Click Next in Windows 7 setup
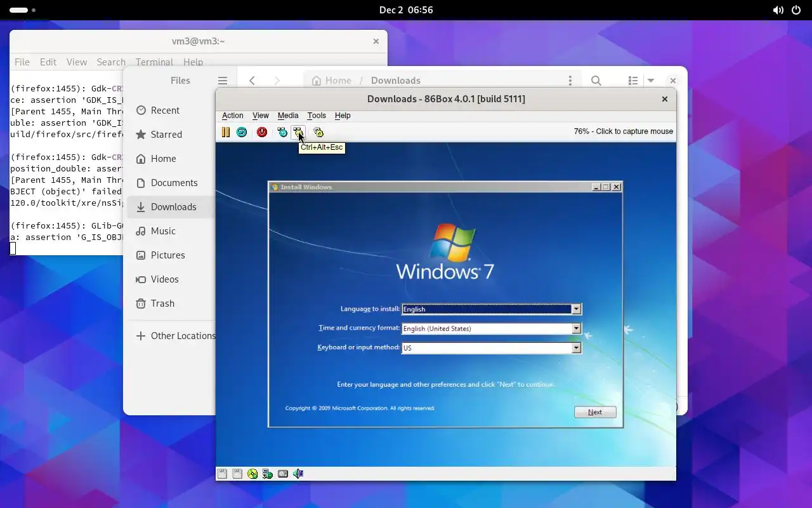The width and height of the screenshot is (812, 508). [x=595, y=412]
